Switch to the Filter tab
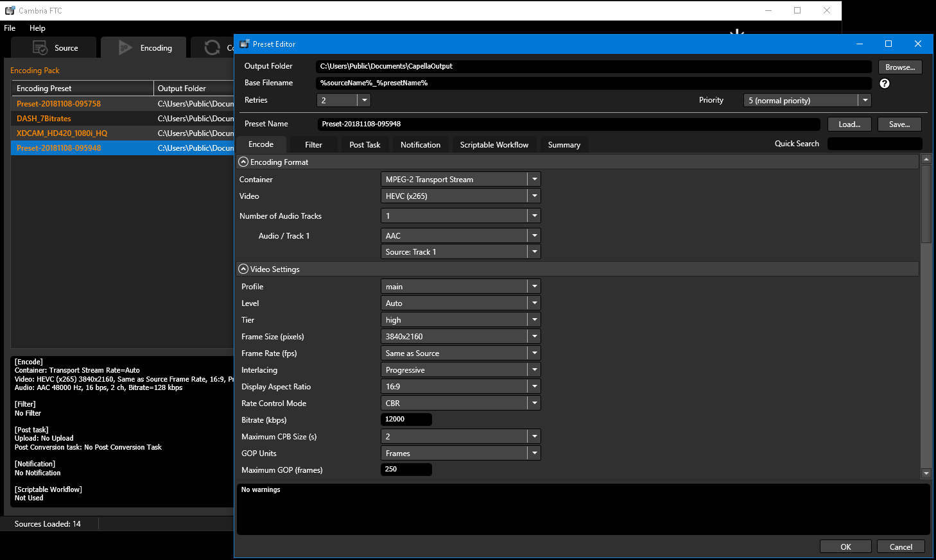936x560 pixels. pos(313,145)
